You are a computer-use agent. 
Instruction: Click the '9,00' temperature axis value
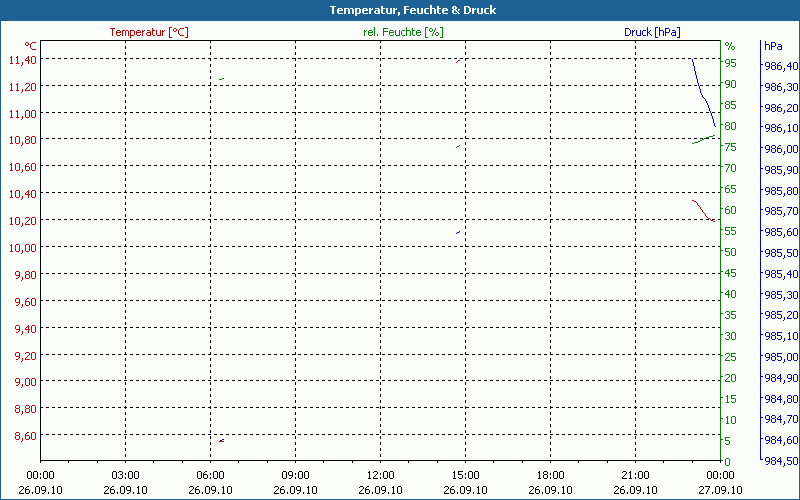click(26, 382)
